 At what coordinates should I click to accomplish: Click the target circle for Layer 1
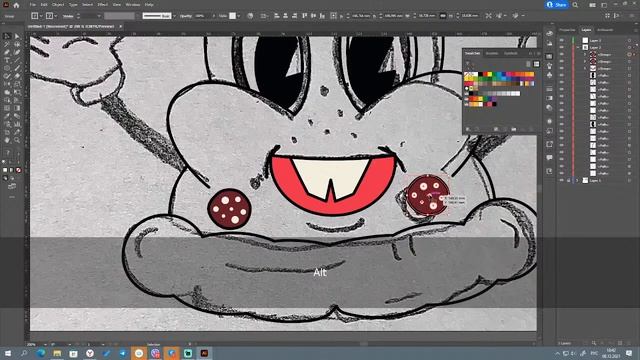click(x=629, y=180)
